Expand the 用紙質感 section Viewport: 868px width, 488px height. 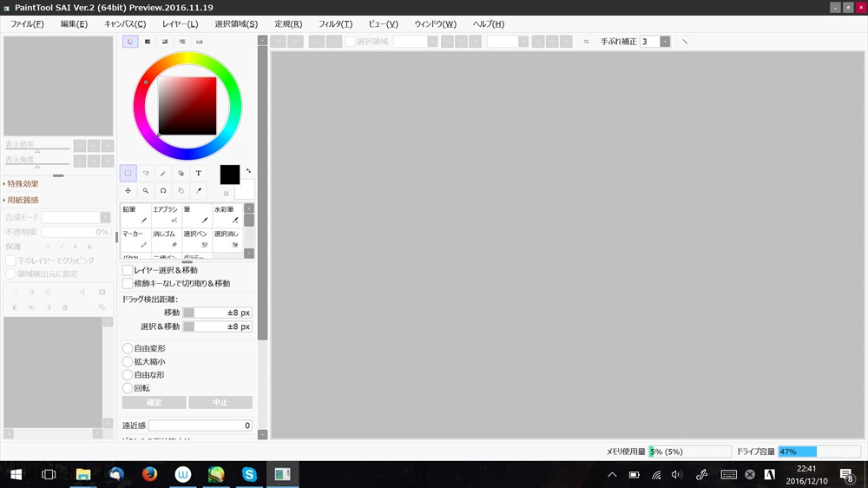tap(22, 200)
